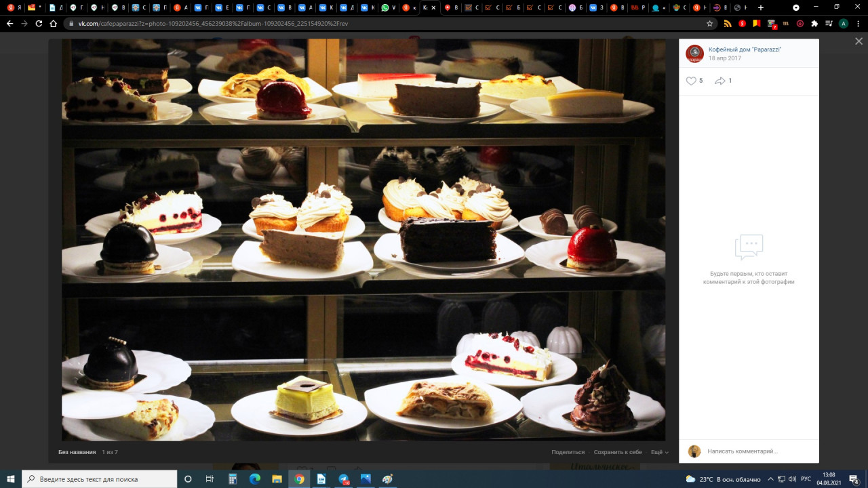This screenshot has height=488, width=868.
Task: Show hidden system tray icons
Action: (770, 479)
